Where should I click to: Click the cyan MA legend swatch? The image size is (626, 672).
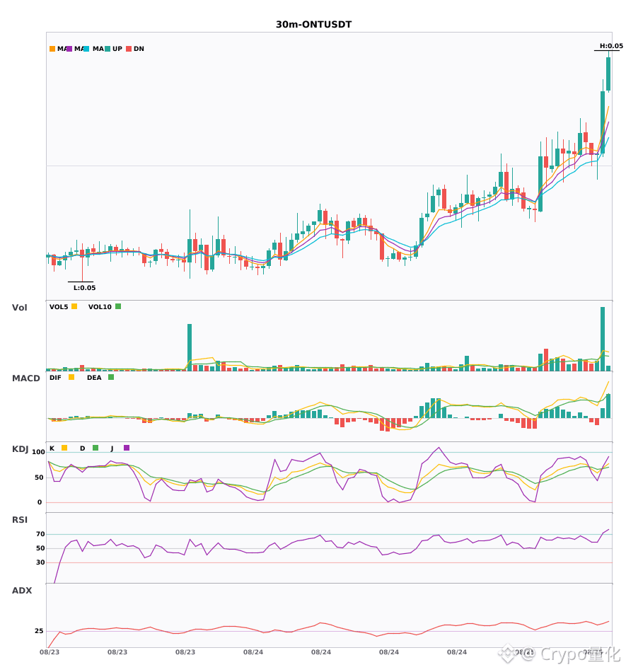(86, 49)
